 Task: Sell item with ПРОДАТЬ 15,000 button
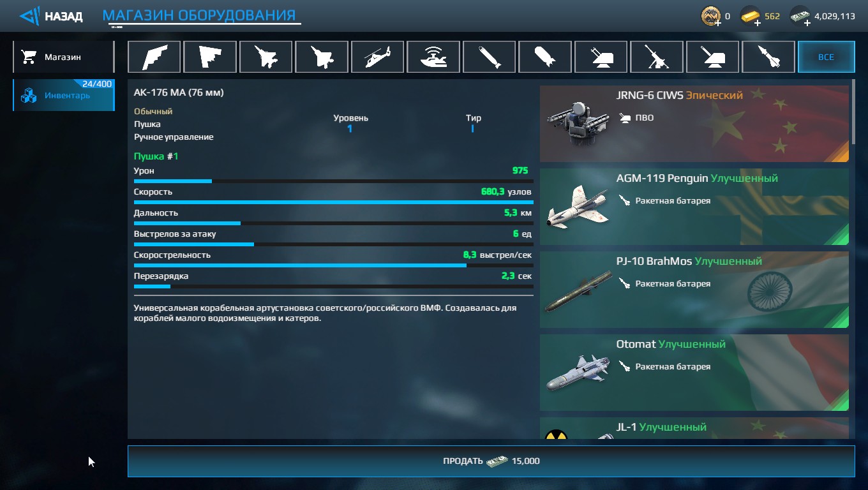(x=491, y=461)
